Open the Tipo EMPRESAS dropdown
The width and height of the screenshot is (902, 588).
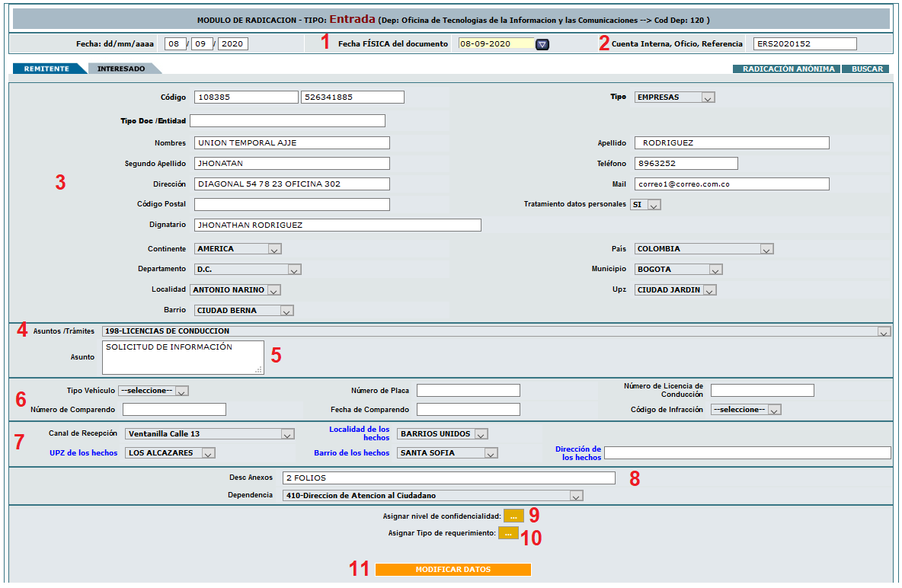pos(674,97)
